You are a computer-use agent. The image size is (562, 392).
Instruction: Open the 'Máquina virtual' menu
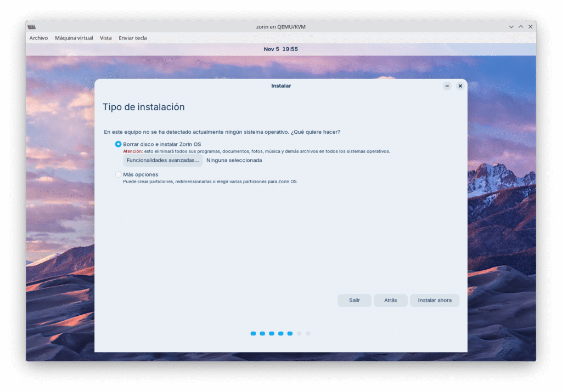pos(74,38)
